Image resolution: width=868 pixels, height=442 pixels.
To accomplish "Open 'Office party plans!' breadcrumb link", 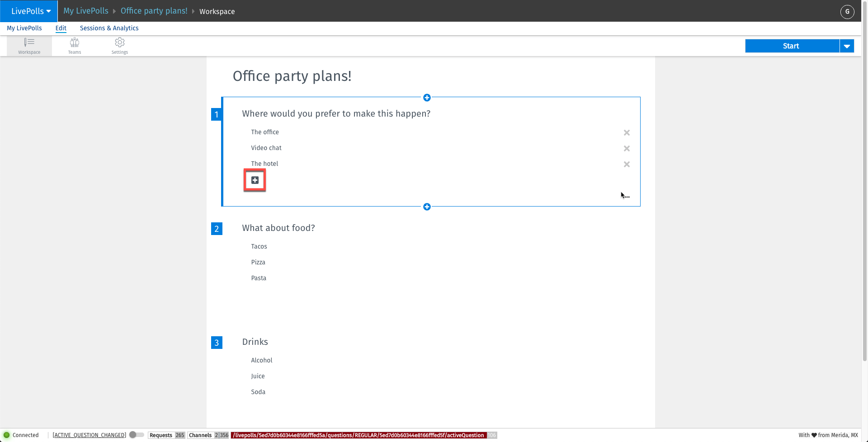I will tap(154, 11).
